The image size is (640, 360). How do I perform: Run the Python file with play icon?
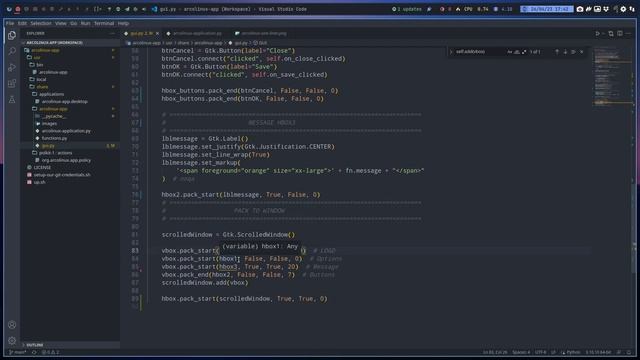click(x=597, y=33)
